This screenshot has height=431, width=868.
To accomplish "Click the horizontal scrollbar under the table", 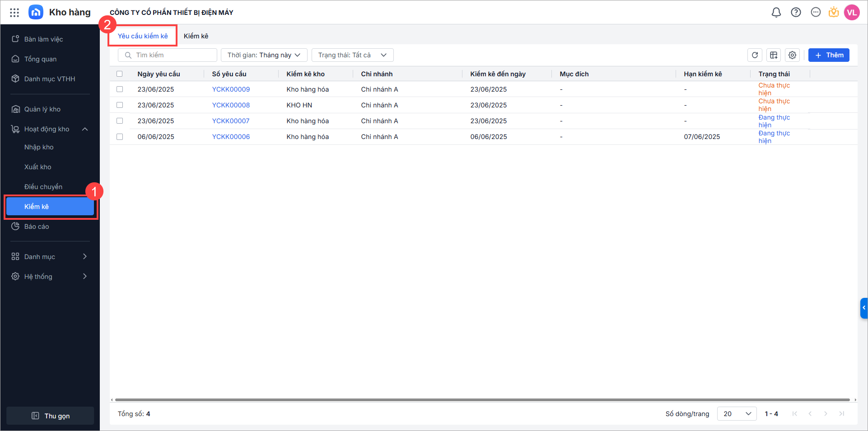I will pyautogui.click(x=482, y=400).
